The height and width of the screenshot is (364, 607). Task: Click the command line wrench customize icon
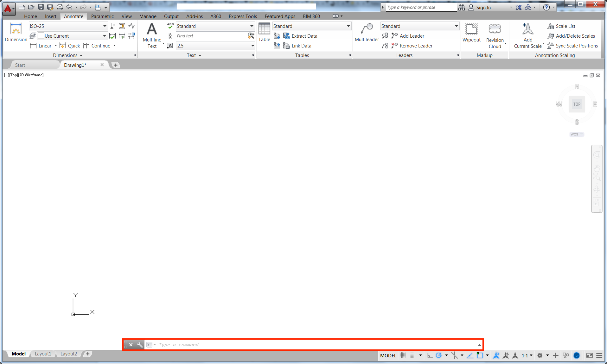click(140, 345)
